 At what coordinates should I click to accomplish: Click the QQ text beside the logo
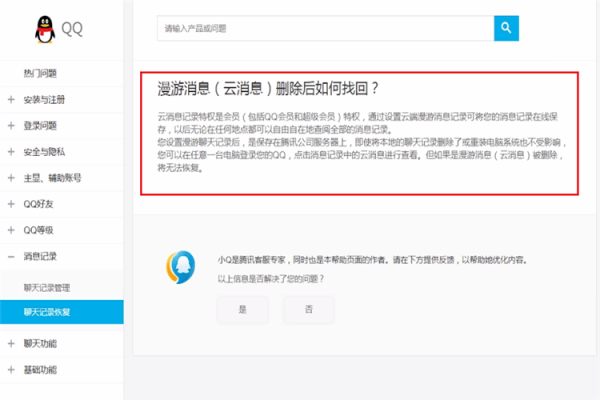tap(72, 28)
